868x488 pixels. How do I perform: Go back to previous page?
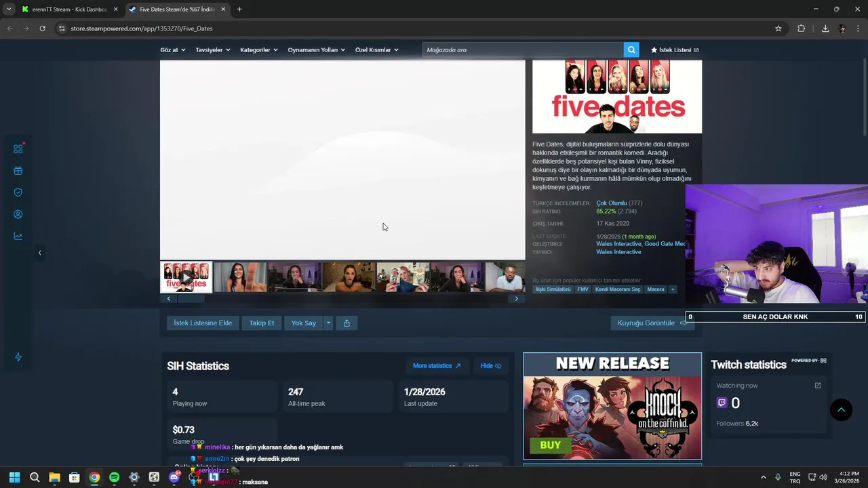pyautogui.click(x=9, y=28)
